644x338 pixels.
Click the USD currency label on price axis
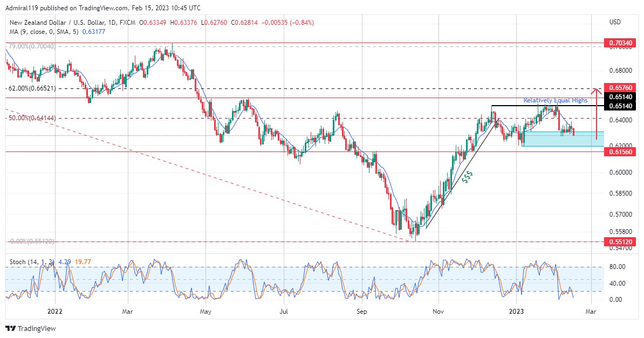click(x=615, y=22)
